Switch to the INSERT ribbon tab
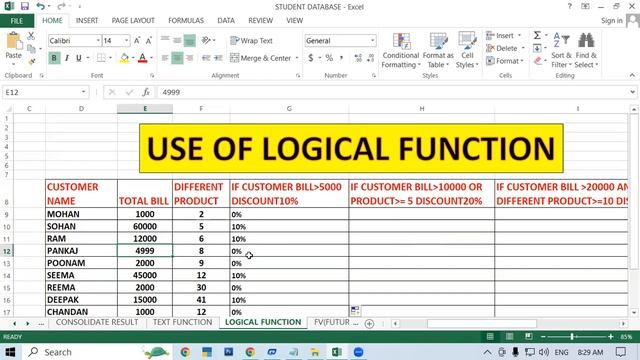The width and height of the screenshot is (640, 360). pyautogui.click(x=87, y=20)
